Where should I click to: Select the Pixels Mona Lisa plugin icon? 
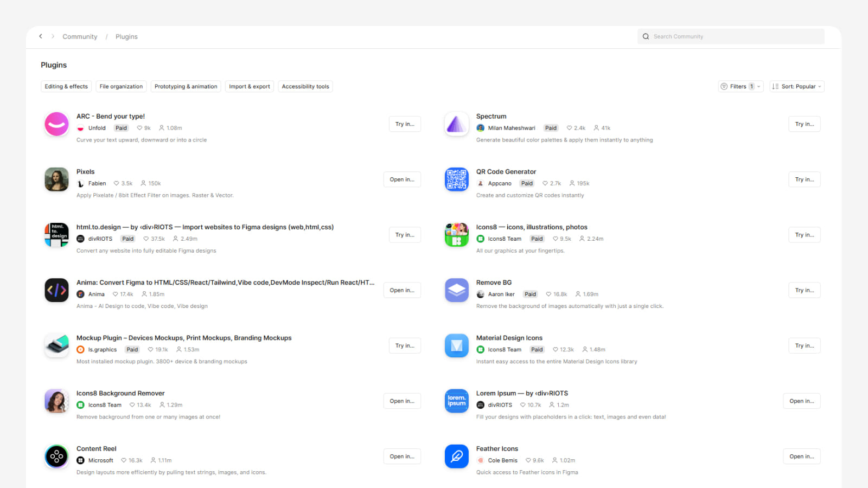click(x=56, y=179)
